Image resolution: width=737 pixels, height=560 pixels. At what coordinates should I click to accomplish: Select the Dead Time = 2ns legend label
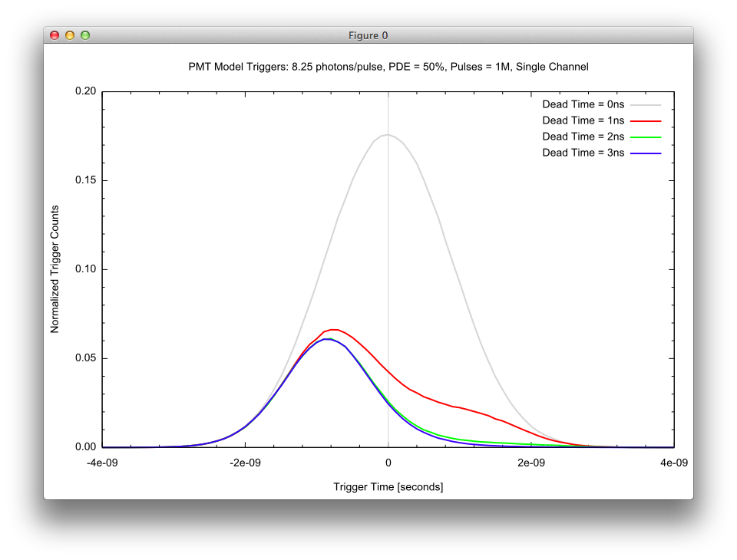583,137
